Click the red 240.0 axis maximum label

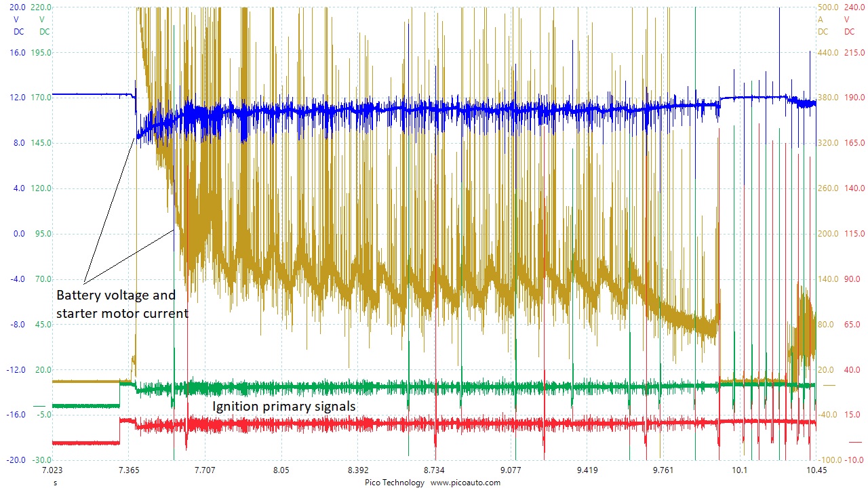pos(854,7)
